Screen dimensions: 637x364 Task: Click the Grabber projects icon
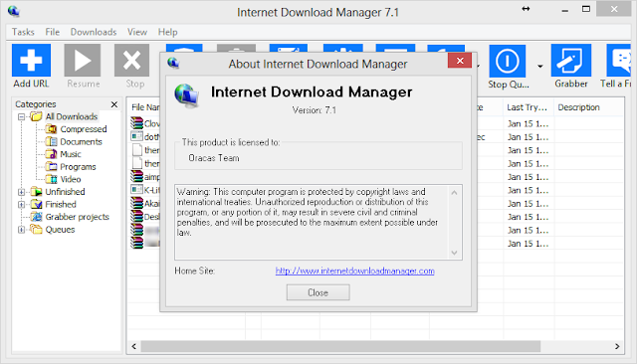tap(36, 217)
